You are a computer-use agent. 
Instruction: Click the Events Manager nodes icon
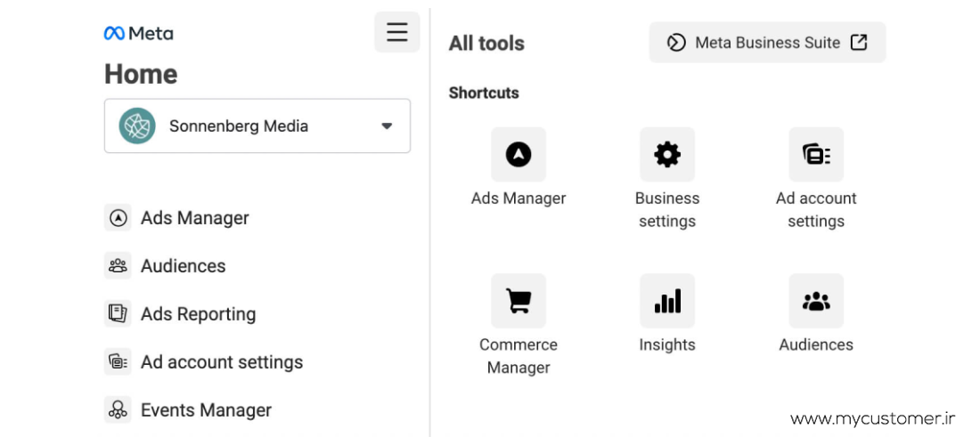[x=118, y=409]
